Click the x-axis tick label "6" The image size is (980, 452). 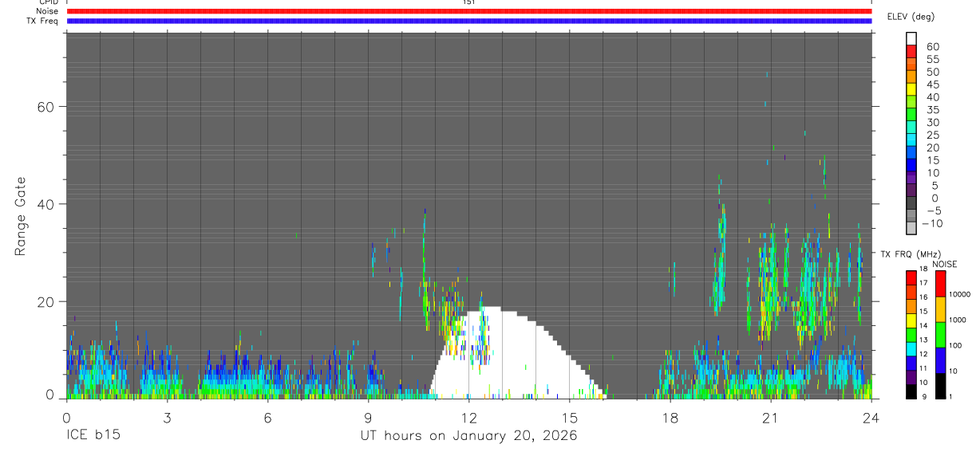[x=267, y=418]
